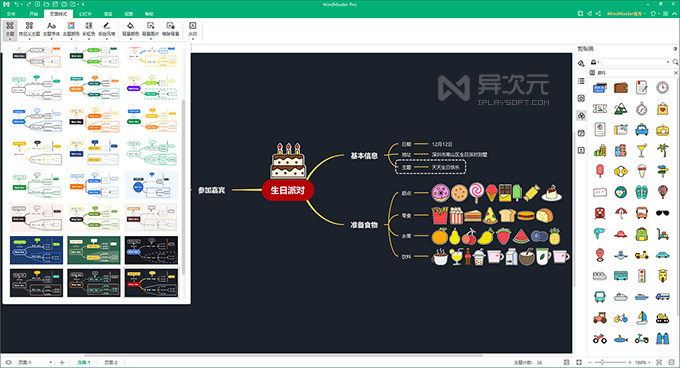Expand the 水印 dropdown arrow
This screenshot has width=680, height=368.
[x=193, y=38]
